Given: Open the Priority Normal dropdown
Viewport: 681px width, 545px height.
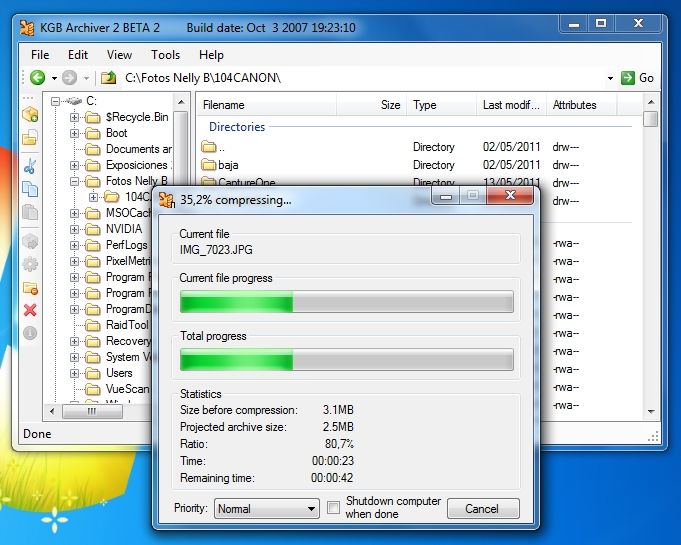Looking at the screenshot, I should tap(267, 509).
